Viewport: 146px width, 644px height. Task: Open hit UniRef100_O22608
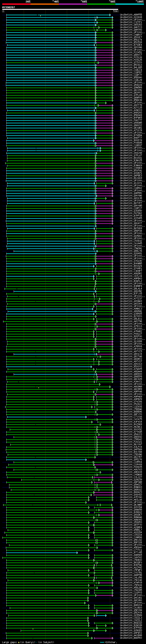pos(131,17)
